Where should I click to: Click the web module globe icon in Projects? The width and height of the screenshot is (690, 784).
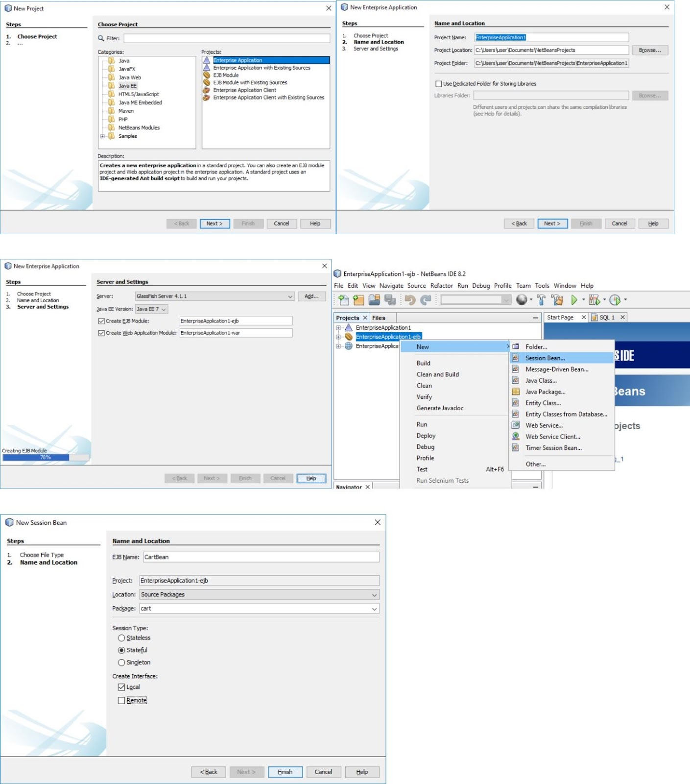349,346
